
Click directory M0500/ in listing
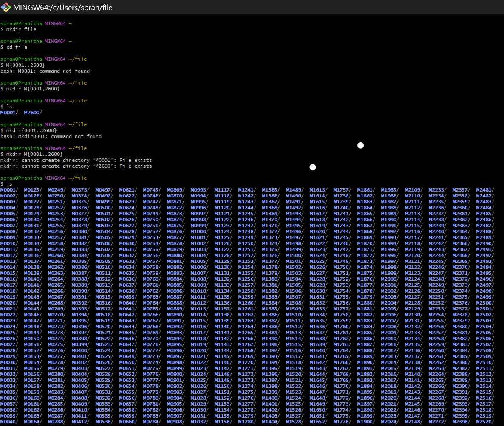[104, 208]
